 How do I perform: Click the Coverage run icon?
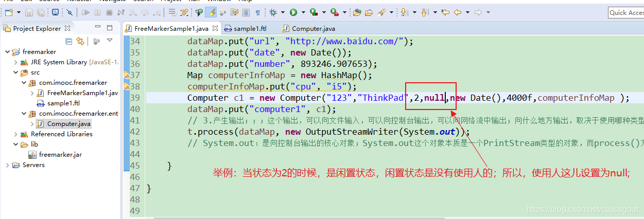click(x=314, y=12)
